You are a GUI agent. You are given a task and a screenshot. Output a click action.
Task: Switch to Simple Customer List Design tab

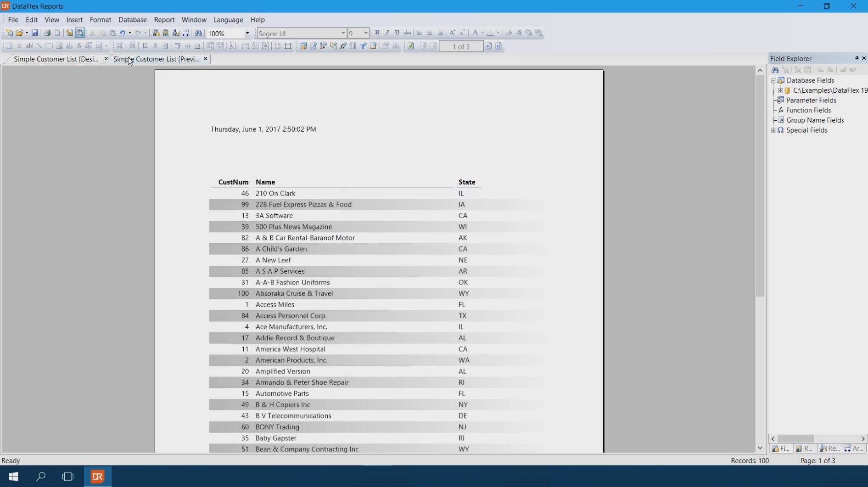click(x=56, y=59)
